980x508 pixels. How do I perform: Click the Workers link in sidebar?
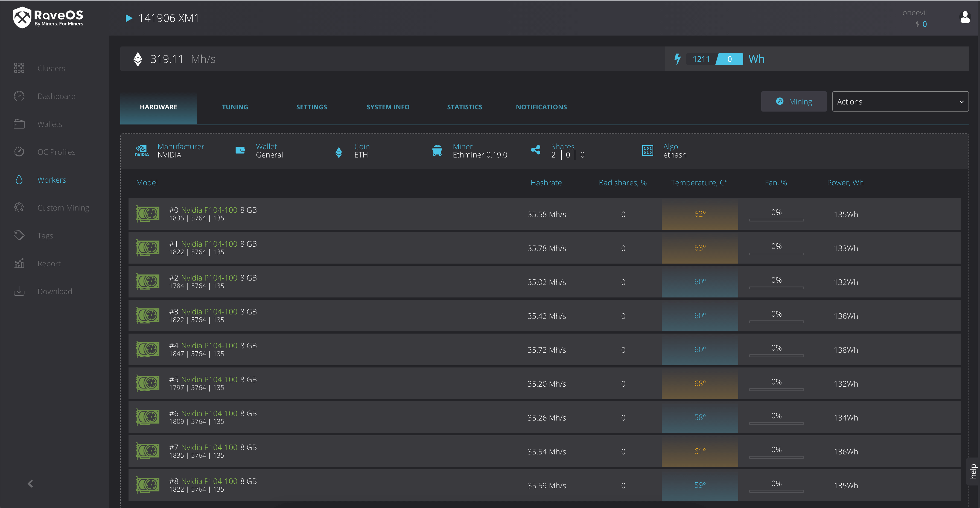pyautogui.click(x=52, y=180)
